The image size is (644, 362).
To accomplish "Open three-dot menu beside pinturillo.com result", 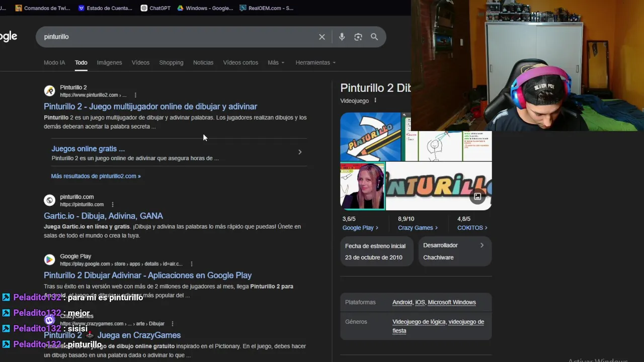I will pos(113,205).
